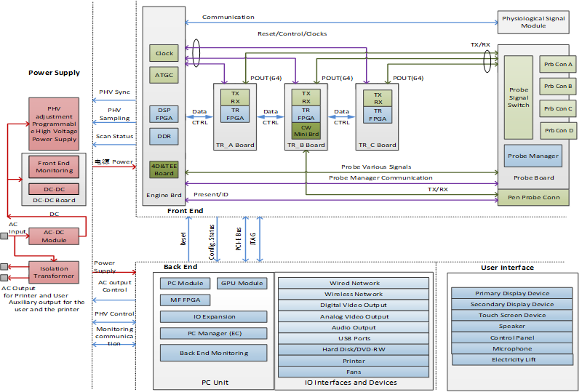
Task: Select the Prb Con A connector
Action: (558, 64)
